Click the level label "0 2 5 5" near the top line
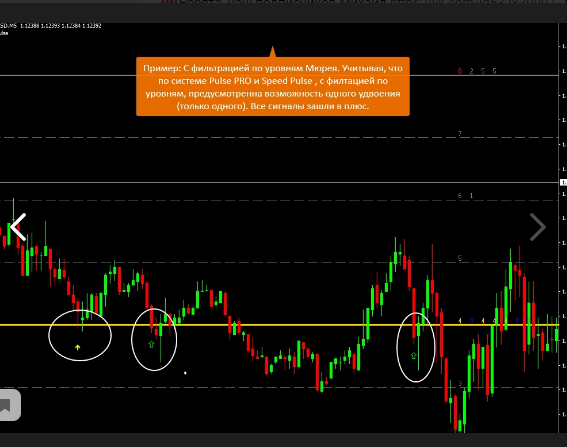Viewport: 567px width, 447px height. tap(477, 71)
